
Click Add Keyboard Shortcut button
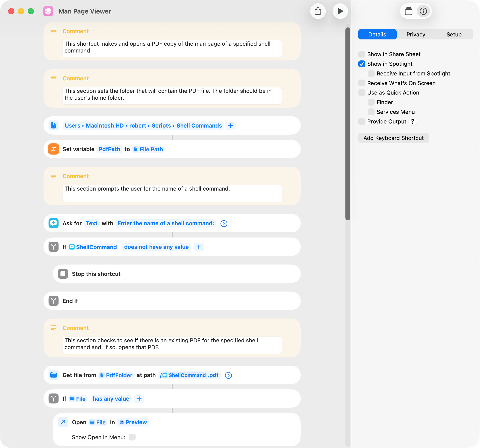coord(393,138)
